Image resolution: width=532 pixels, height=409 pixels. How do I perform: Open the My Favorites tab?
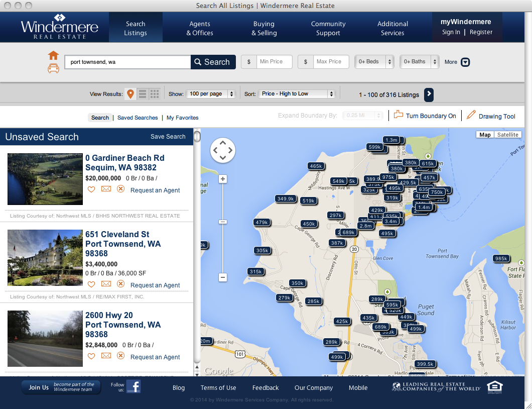click(182, 118)
